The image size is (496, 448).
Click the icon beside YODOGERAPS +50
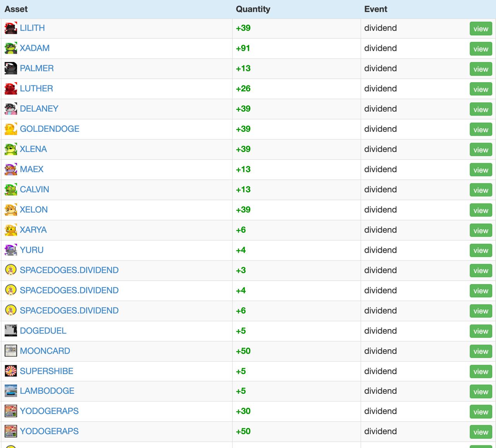(11, 431)
